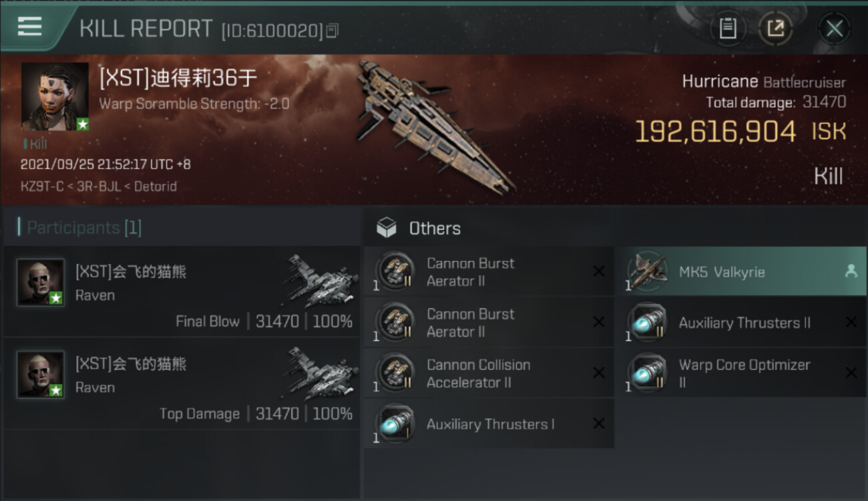Image resolution: width=868 pixels, height=501 pixels.
Task: Click the Auxiliary Thrusters I item icon
Action: pos(395,424)
